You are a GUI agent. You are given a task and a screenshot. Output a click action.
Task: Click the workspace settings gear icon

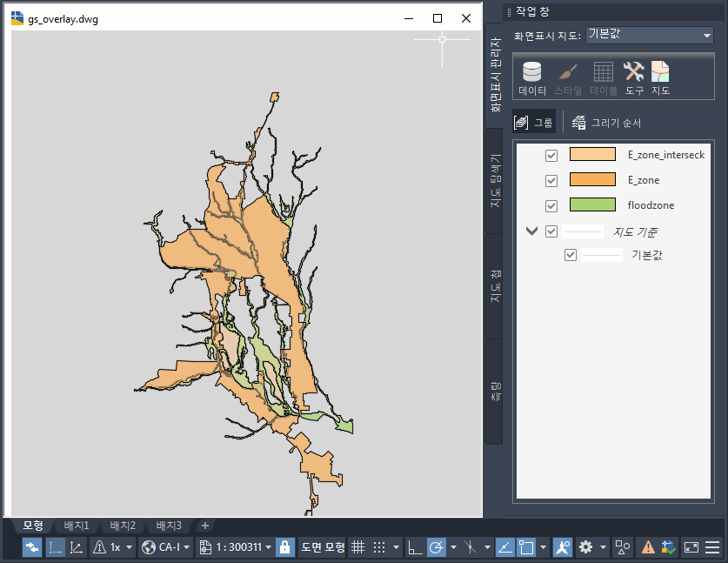[585, 547]
